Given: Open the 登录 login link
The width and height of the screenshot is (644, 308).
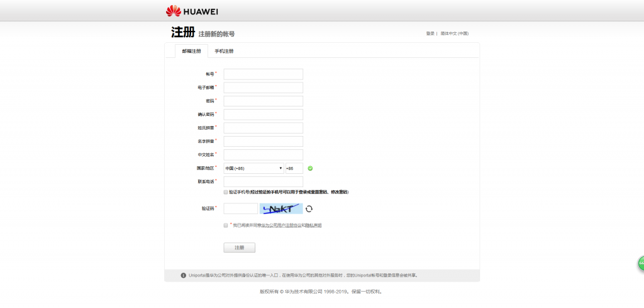Looking at the screenshot, I should coord(430,33).
